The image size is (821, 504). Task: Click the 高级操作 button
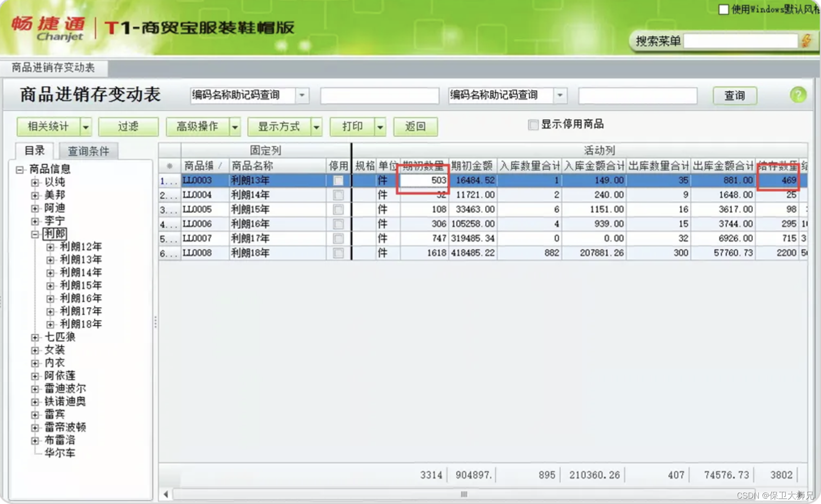point(198,127)
